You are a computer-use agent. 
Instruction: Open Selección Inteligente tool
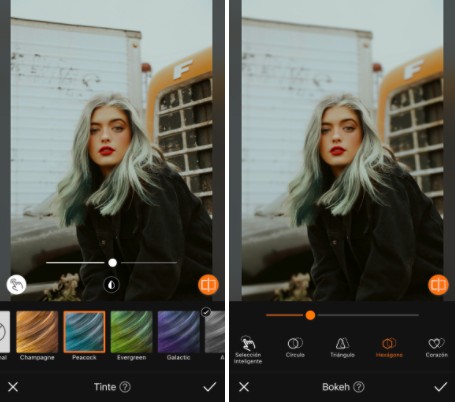(248, 350)
